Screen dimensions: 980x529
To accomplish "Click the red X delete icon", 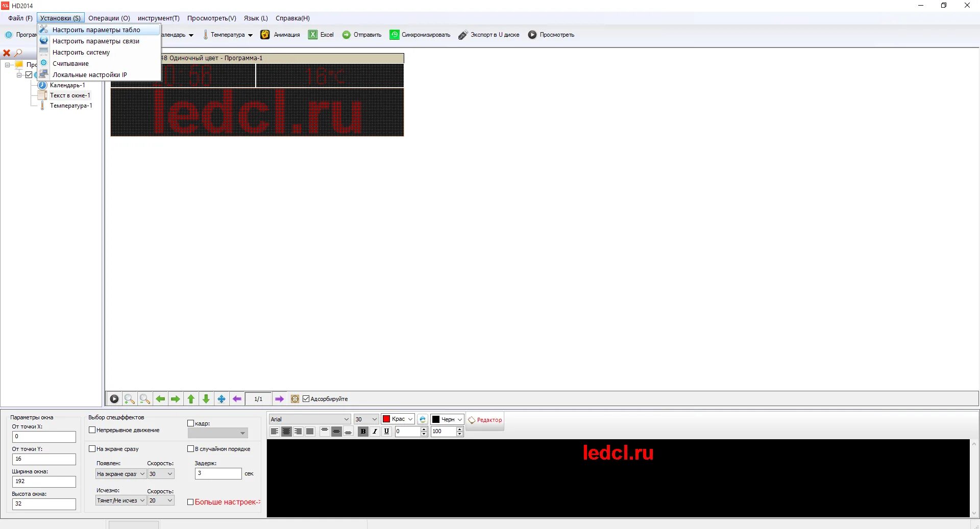I will [7, 53].
